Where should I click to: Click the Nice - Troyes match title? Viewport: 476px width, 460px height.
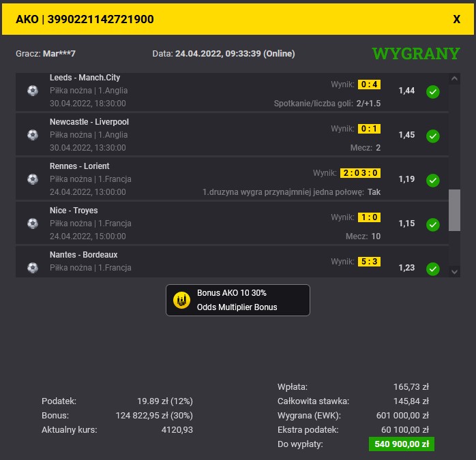[74, 211]
